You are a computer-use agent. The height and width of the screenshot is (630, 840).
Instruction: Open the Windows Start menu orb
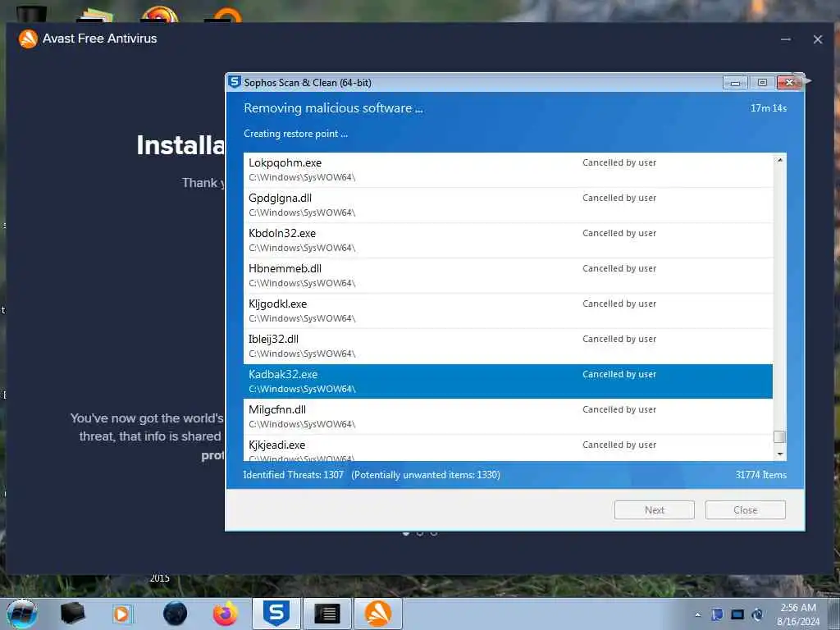pyautogui.click(x=21, y=614)
